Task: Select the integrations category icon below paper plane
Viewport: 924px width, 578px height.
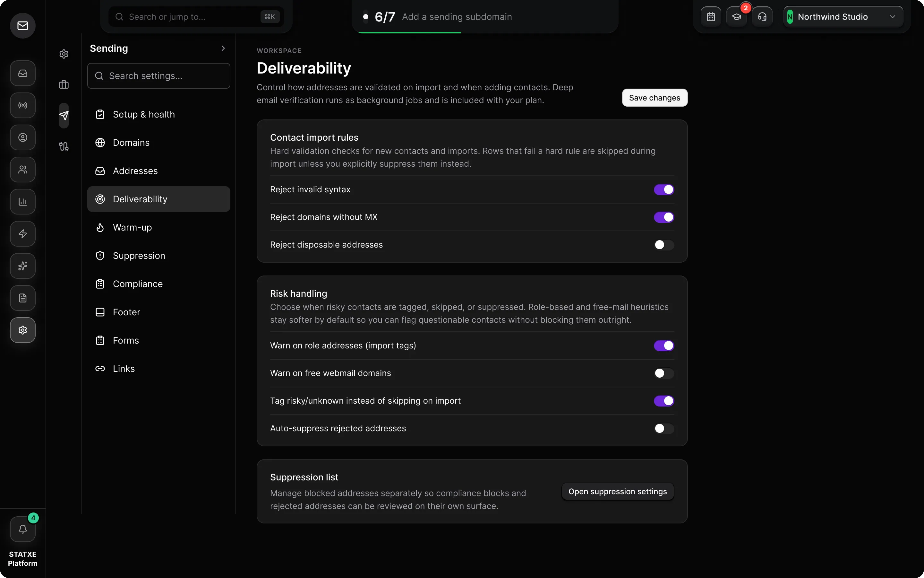Action: (64, 146)
